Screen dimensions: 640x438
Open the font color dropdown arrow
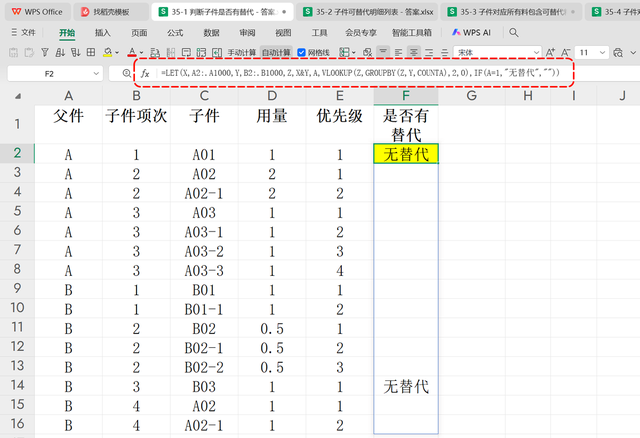tap(142, 53)
